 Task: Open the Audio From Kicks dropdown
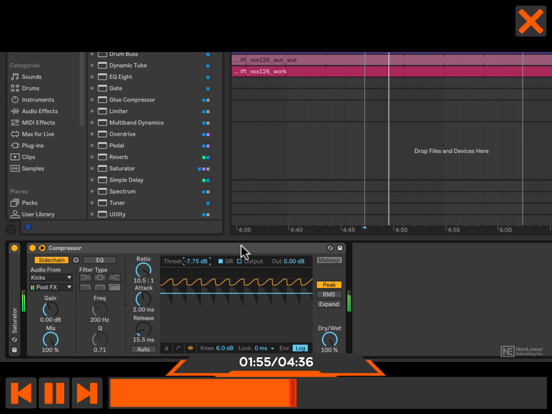click(x=51, y=278)
